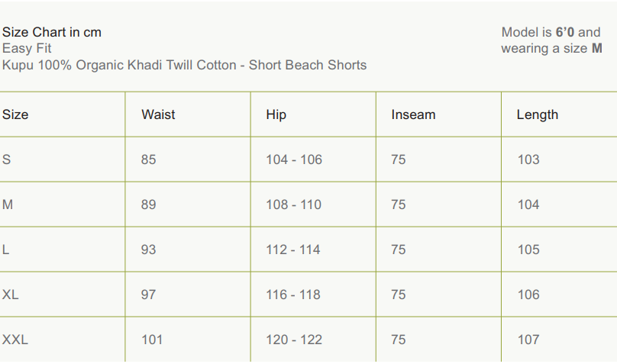Image resolution: width=617 pixels, height=364 pixels.
Task: Click the "Size Chart in cm" heading
Action: coord(52,32)
